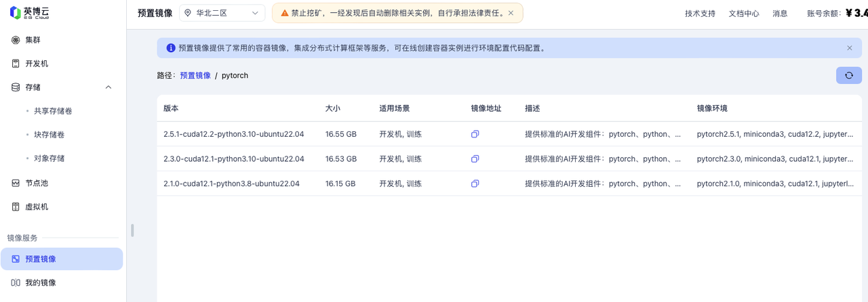Click the 集群 cluster icon in sidebar

pos(16,40)
